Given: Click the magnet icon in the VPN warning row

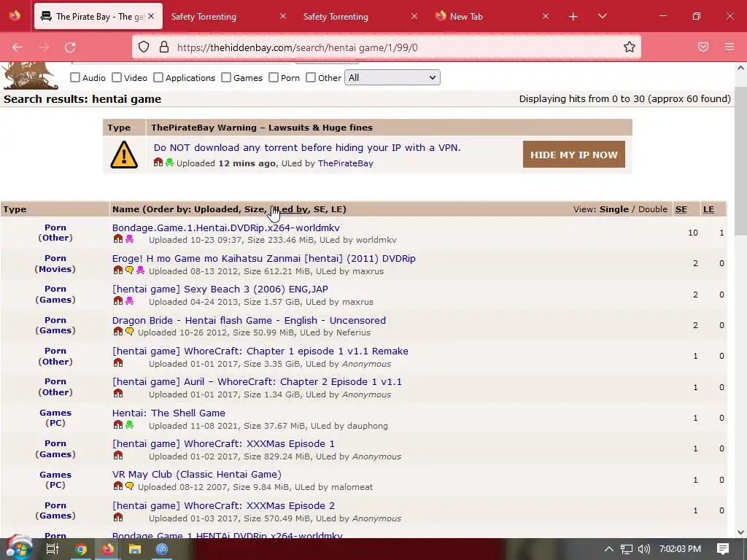Looking at the screenshot, I should [x=158, y=163].
